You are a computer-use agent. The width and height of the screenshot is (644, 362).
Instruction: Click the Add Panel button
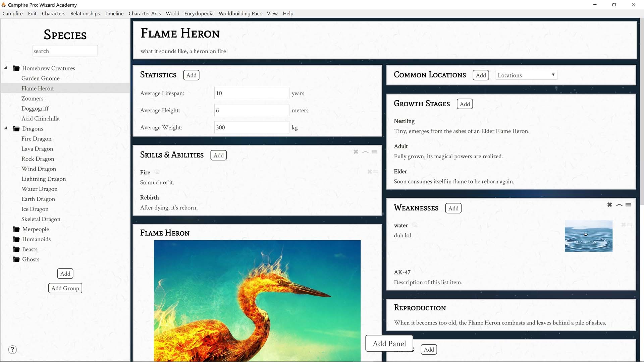tap(389, 343)
